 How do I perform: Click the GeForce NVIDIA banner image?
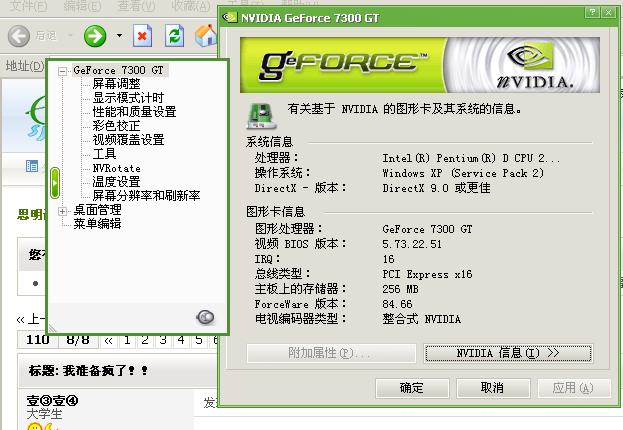[x=420, y=65]
